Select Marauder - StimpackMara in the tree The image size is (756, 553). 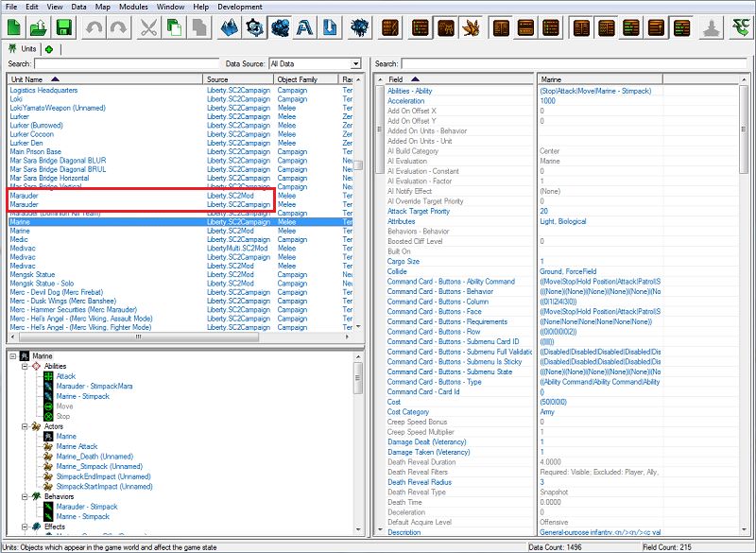tap(94, 387)
